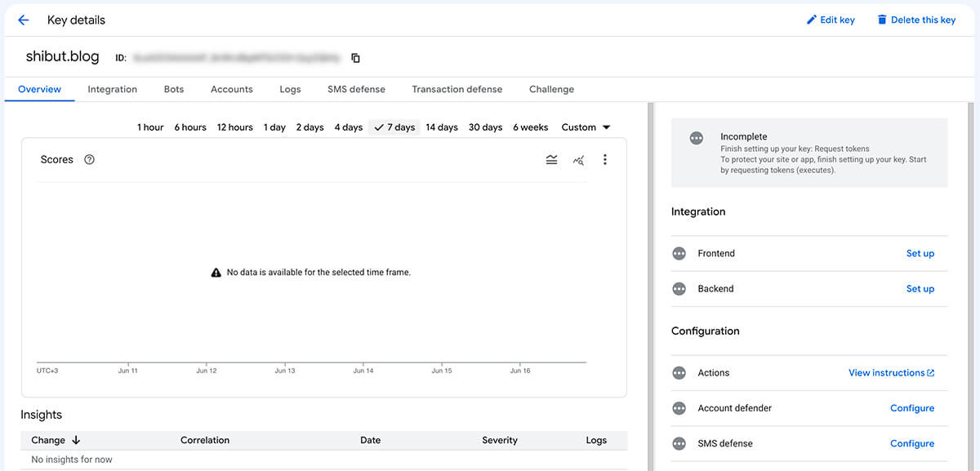
Task: Click the Severity column header
Action: tap(500, 440)
